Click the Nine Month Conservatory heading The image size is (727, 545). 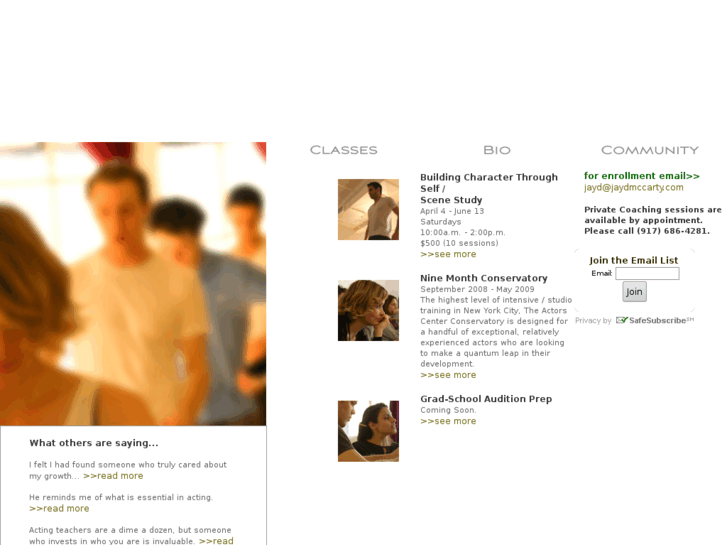(x=484, y=278)
